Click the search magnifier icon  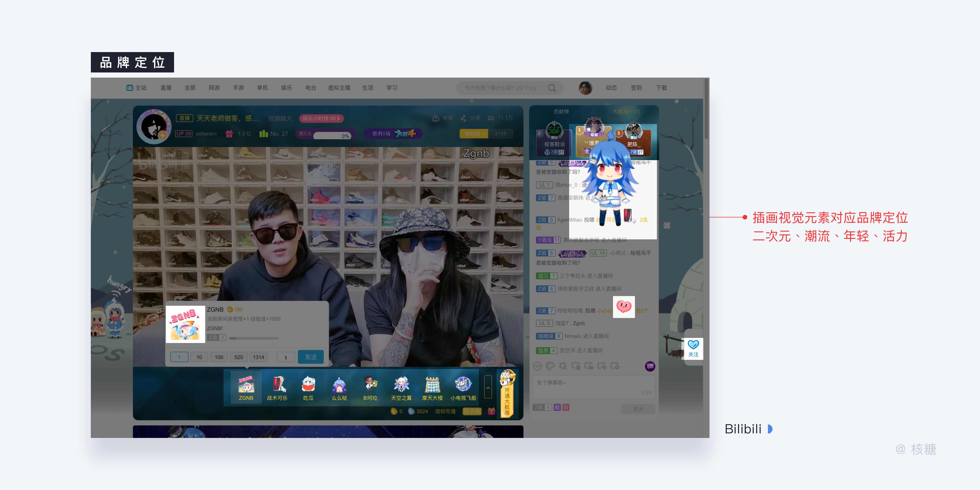click(x=552, y=88)
